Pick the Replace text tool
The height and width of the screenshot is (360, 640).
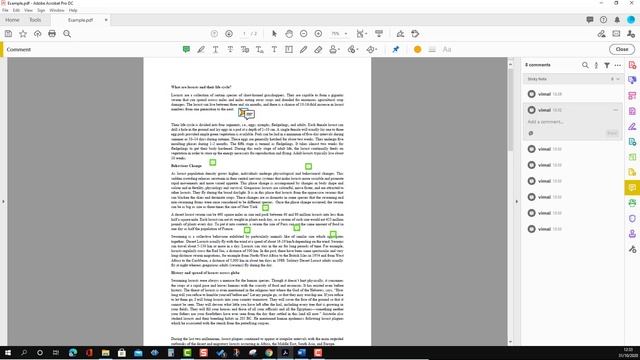245,49
